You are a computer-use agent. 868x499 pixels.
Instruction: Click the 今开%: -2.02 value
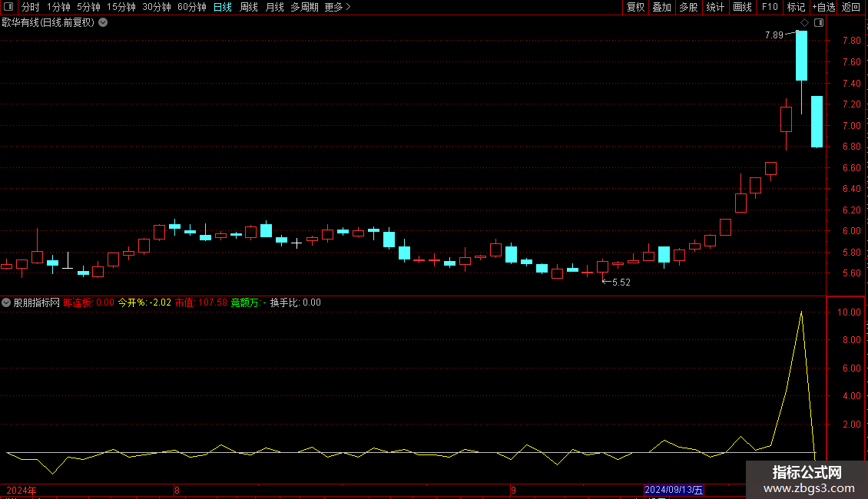point(144,302)
